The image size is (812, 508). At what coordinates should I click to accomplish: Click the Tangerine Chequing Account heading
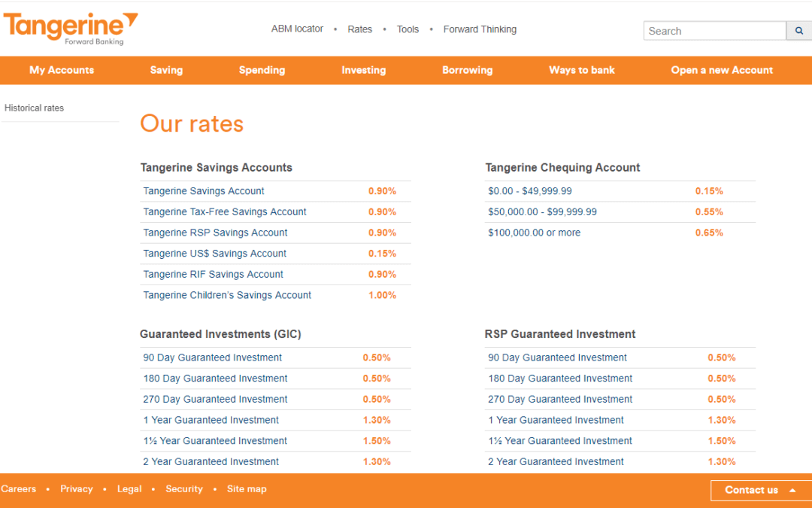(562, 167)
